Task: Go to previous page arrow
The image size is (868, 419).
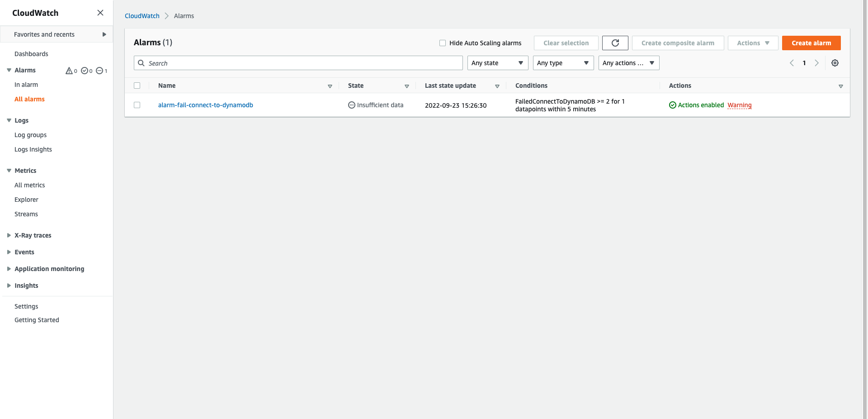Action: pos(792,63)
